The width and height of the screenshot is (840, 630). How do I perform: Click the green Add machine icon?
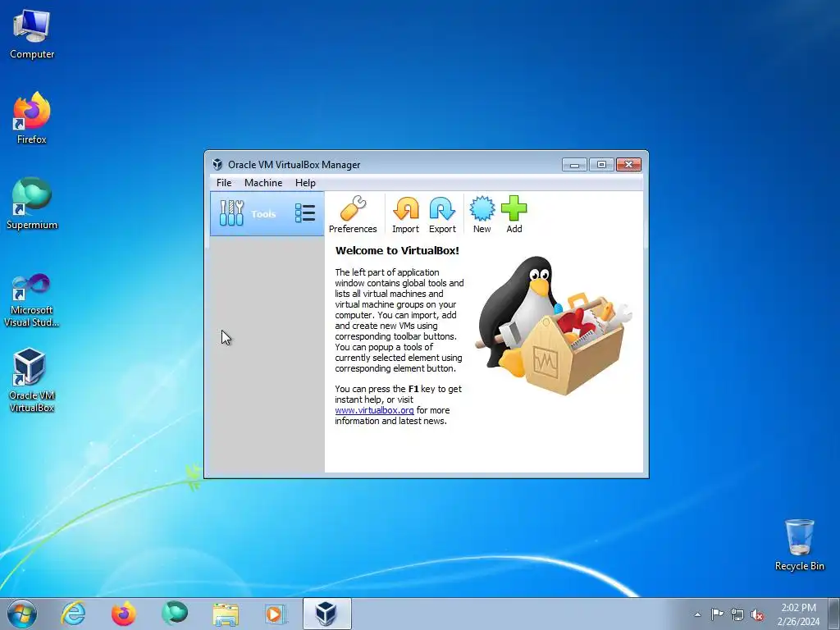click(514, 214)
